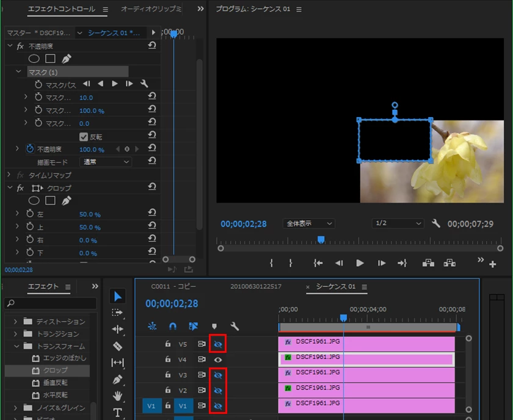Uncheck the 反転 checkbox

click(x=84, y=137)
